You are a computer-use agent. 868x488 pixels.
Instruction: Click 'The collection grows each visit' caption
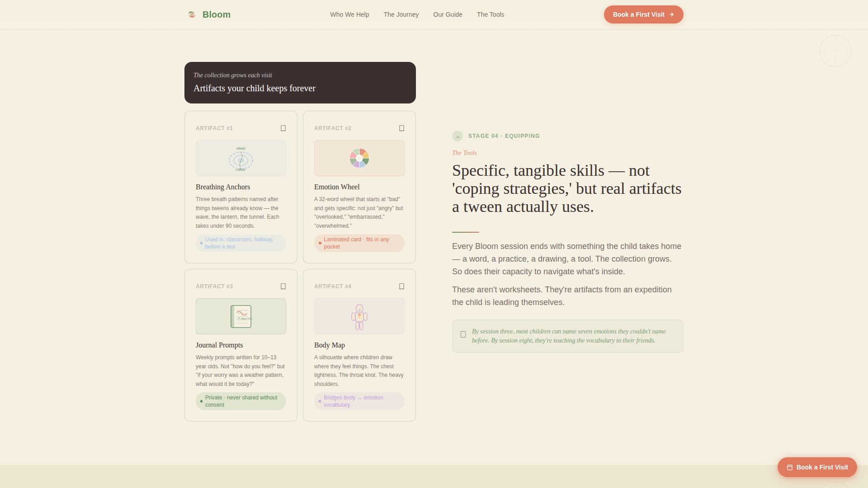coord(233,75)
